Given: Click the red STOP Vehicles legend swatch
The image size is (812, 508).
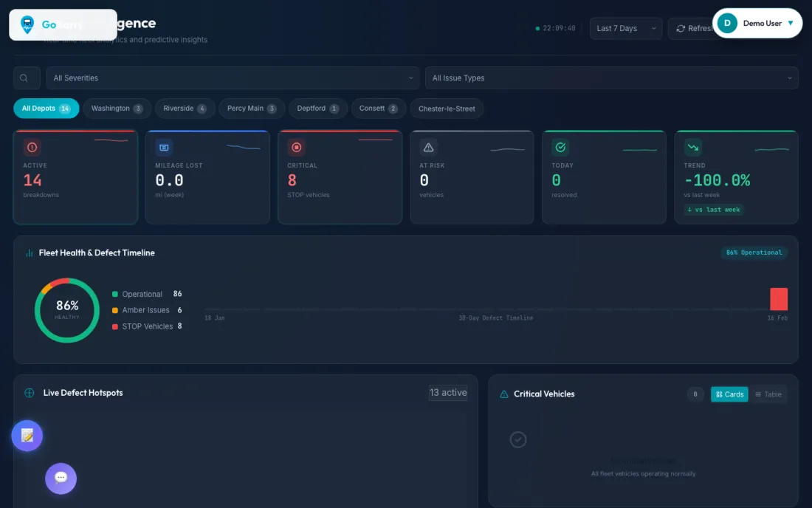Looking at the screenshot, I should 115,326.
